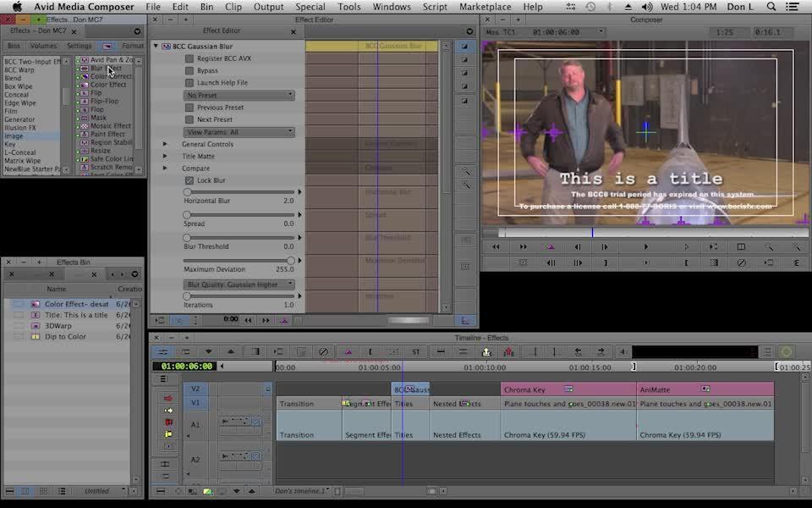Open Spotlight search in menu bar
This screenshot has height=508, width=812.
click(771, 7)
